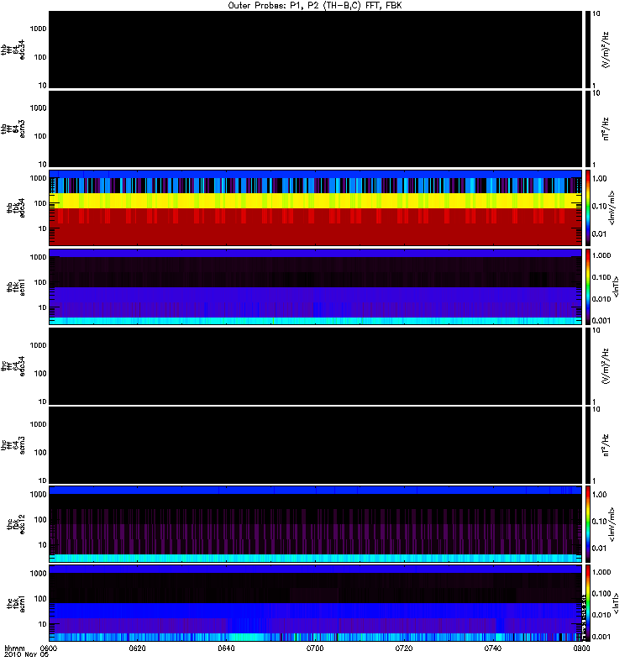Image resolution: width=630 pixels, height=672 pixels.
Task: Click the thc fbk edc12 rainbow color bar
Action: 588,523
